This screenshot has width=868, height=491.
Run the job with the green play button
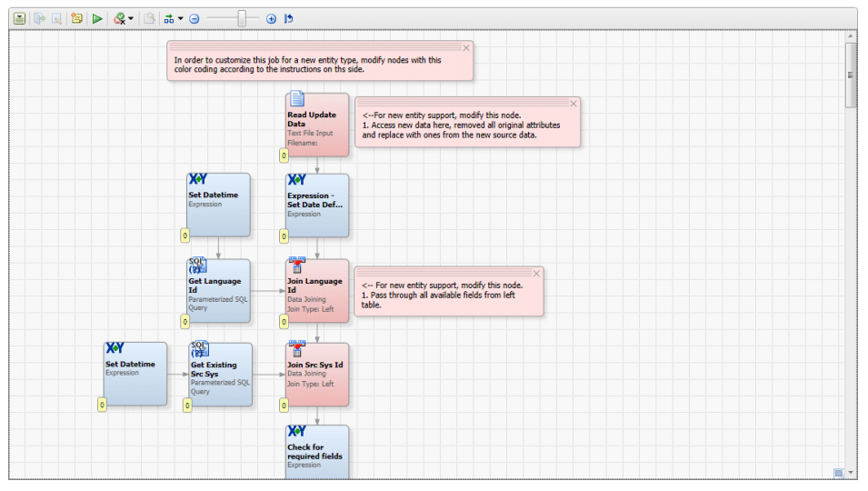pyautogui.click(x=97, y=19)
